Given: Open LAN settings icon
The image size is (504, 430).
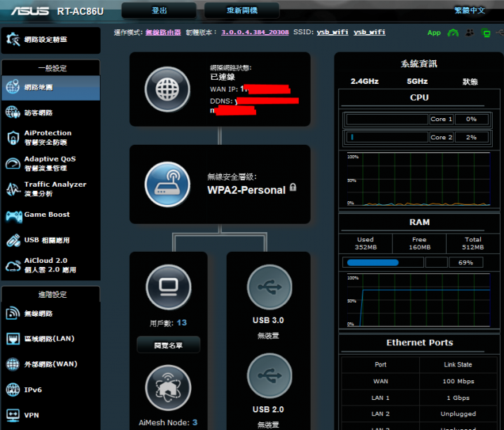Looking at the screenshot, I should [x=13, y=338].
